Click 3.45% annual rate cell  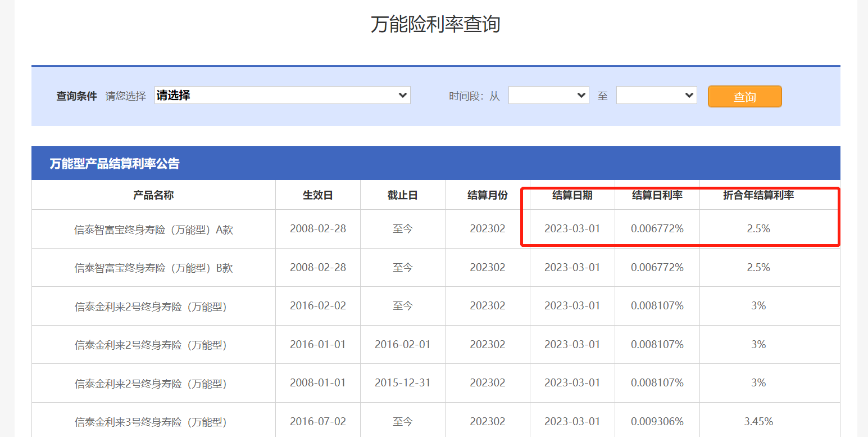(x=758, y=421)
